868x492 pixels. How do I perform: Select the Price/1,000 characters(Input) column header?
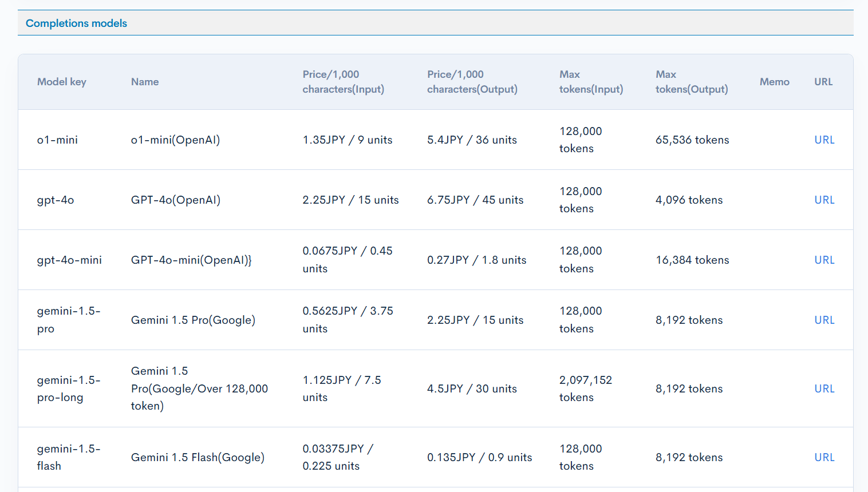[343, 82]
